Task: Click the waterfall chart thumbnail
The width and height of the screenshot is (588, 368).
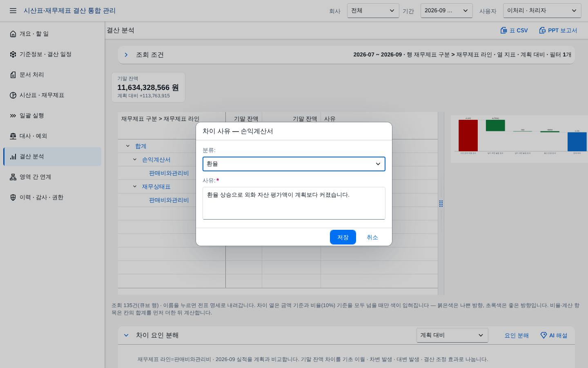Action: point(519,139)
